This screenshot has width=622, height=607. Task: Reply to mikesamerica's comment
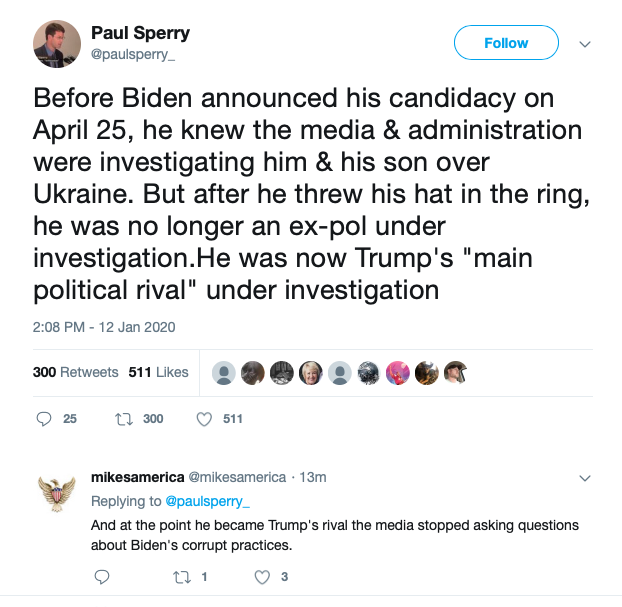click(x=101, y=576)
